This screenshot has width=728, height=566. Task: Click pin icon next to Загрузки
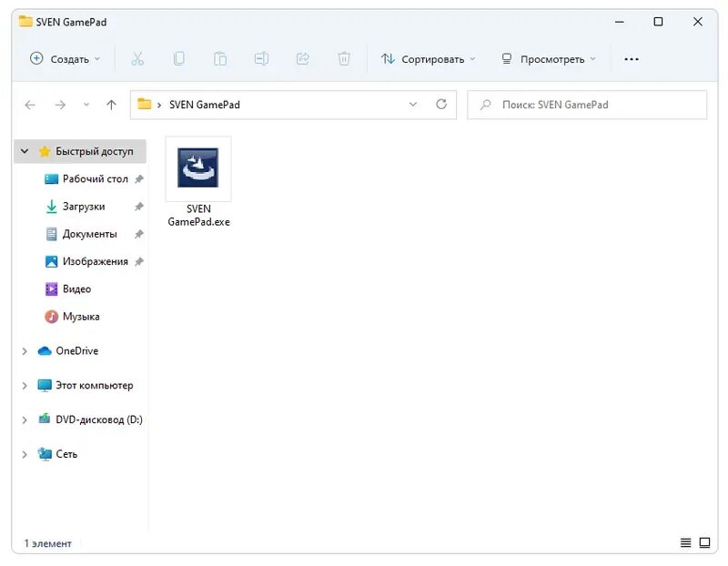[139, 207]
